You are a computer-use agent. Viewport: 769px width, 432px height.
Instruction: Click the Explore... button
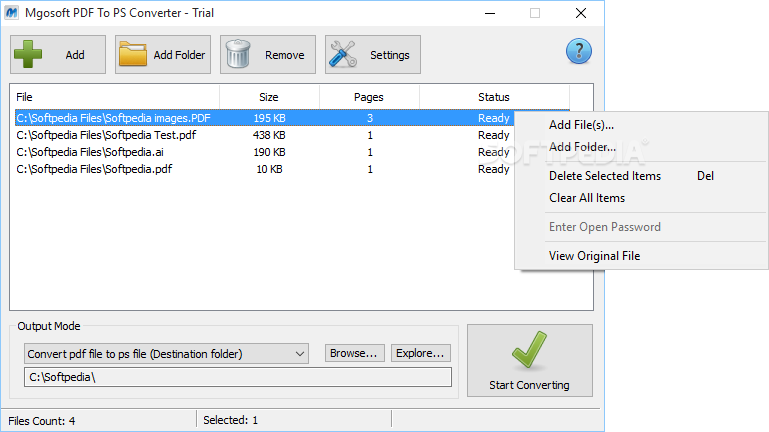(421, 353)
